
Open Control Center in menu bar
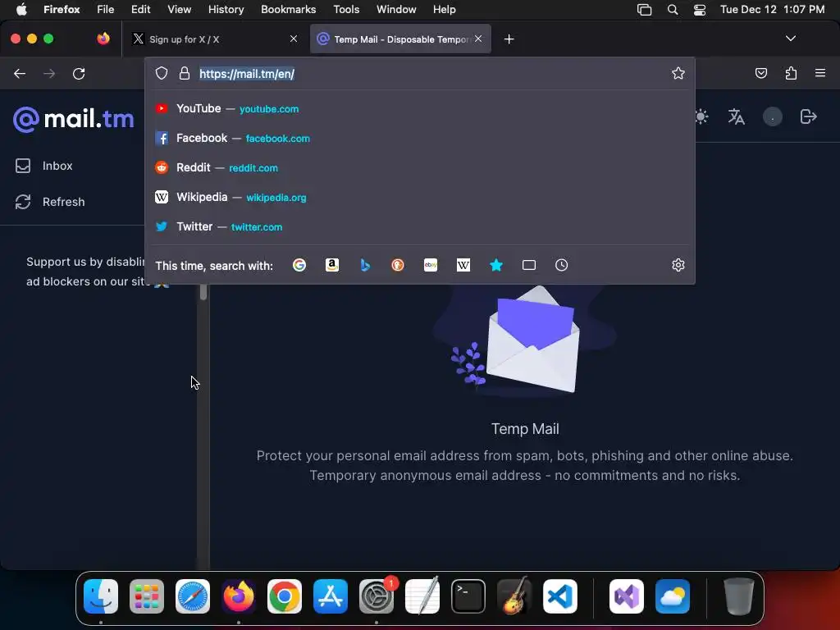point(699,9)
